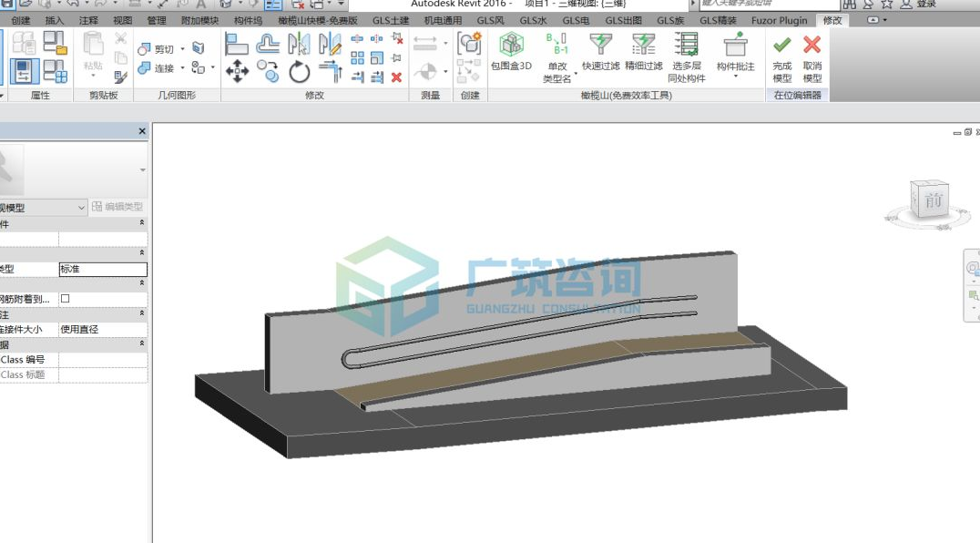The image size is (980, 543).
Task: Open the 剪切 dropdown arrow
Action: [182, 48]
